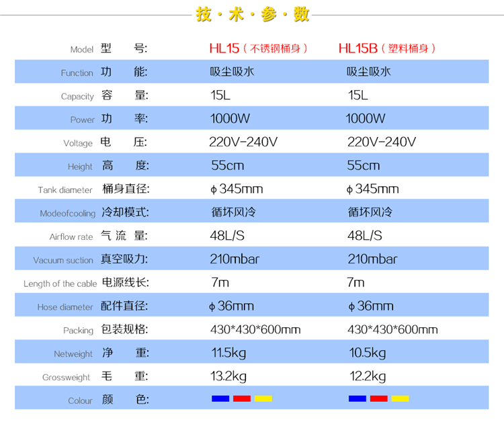Click the blue swatch under HL15B column
Screen dimensions: 504x426
click(357, 398)
